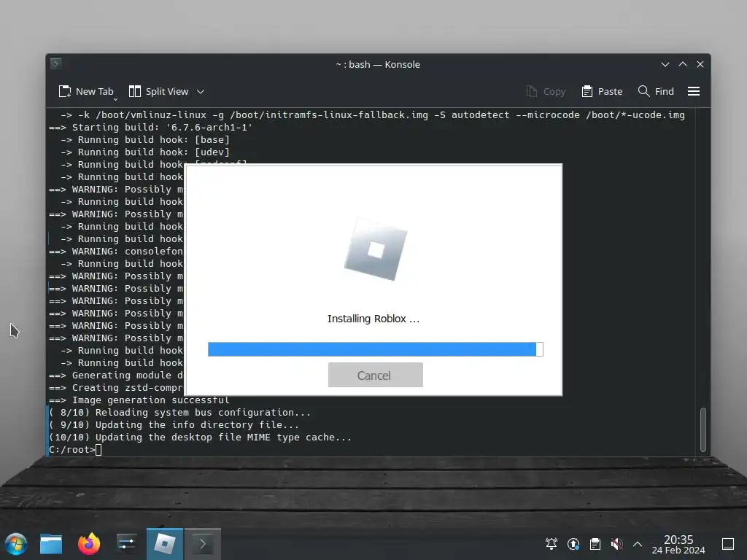Open the start menu launcher

point(16,544)
